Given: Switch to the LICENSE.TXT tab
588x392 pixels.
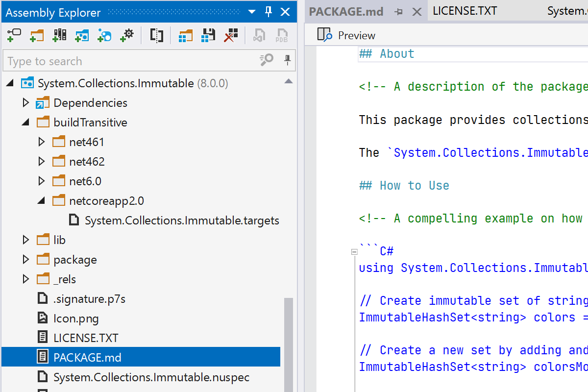Looking at the screenshot, I should tap(465, 11).
